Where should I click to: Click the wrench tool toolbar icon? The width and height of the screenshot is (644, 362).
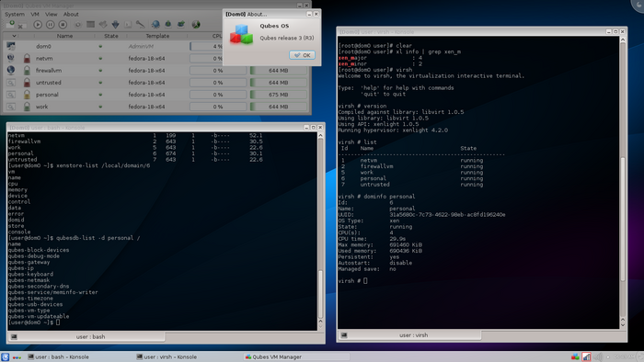pyautogui.click(x=141, y=25)
